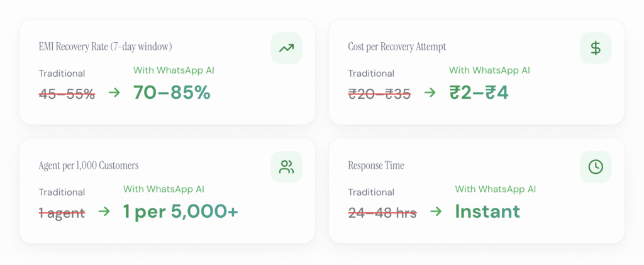
Task: Click the arrow beside 1 agent
Action: pos(104,212)
